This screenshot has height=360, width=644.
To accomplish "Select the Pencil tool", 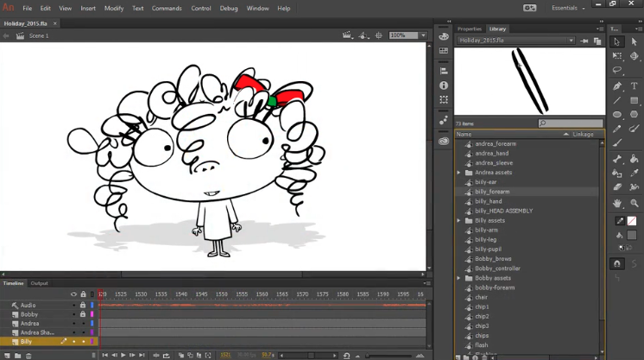I will click(617, 129).
